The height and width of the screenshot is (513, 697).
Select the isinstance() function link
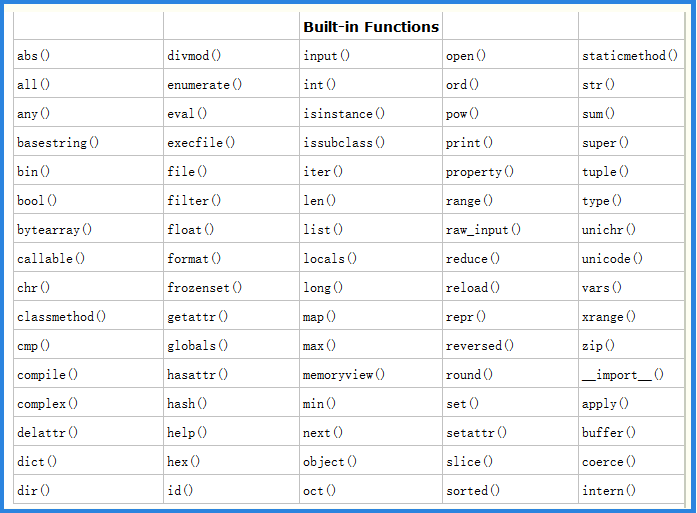click(x=344, y=114)
